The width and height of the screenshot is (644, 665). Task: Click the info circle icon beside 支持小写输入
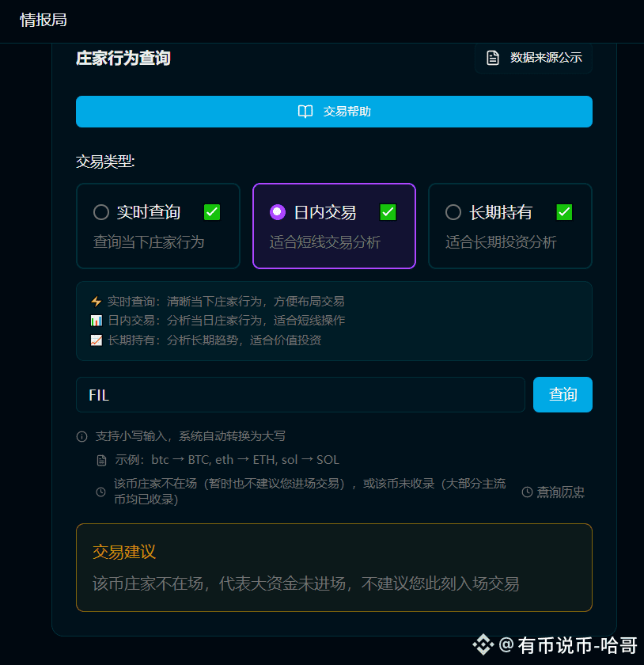81,436
